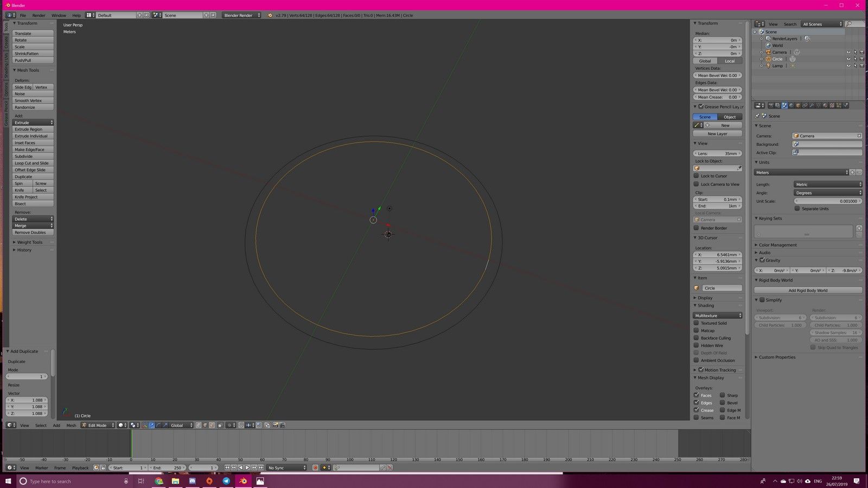Image resolution: width=868 pixels, height=488 pixels.
Task: Open the Mesh menu in 3D view header
Action: (x=71, y=425)
